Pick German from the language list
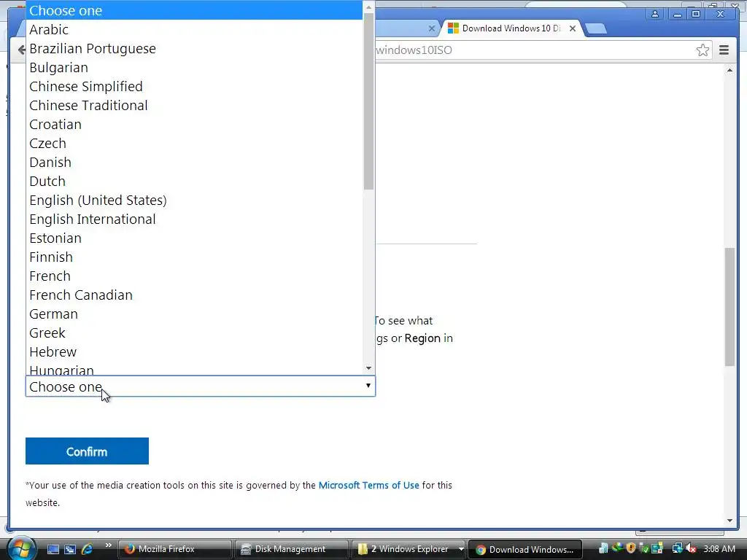 tap(194, 314)
